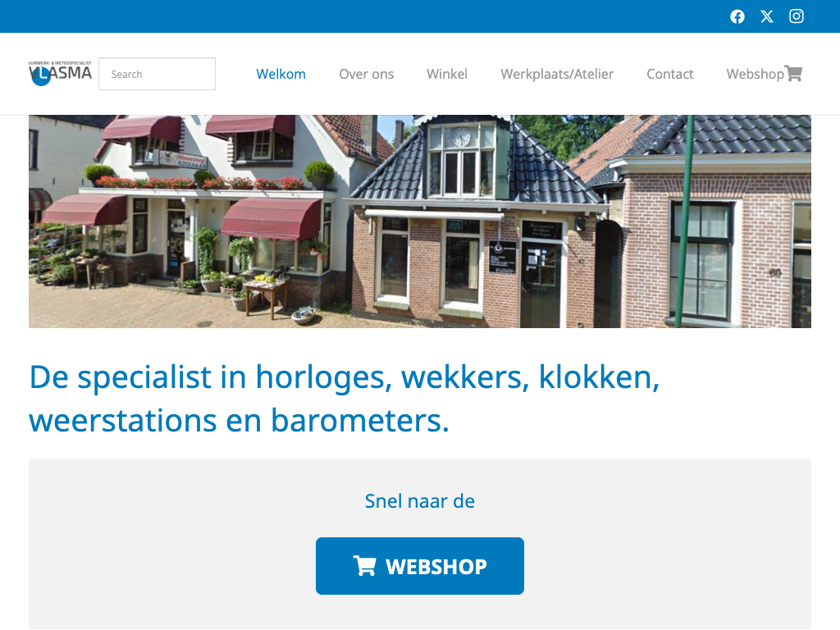Go to the Winkel page
The width and height of the screenshot is (840, 630).
(x=447, y=74)
